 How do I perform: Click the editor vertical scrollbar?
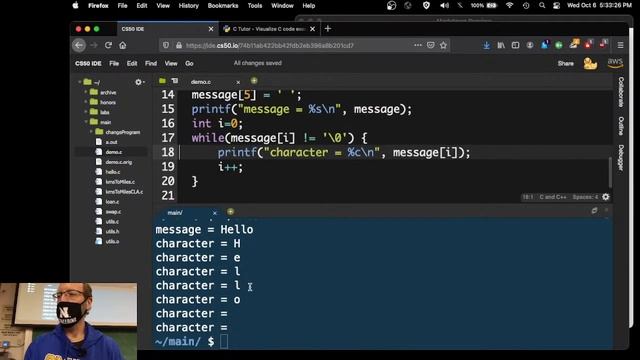(x=610, y=172)
